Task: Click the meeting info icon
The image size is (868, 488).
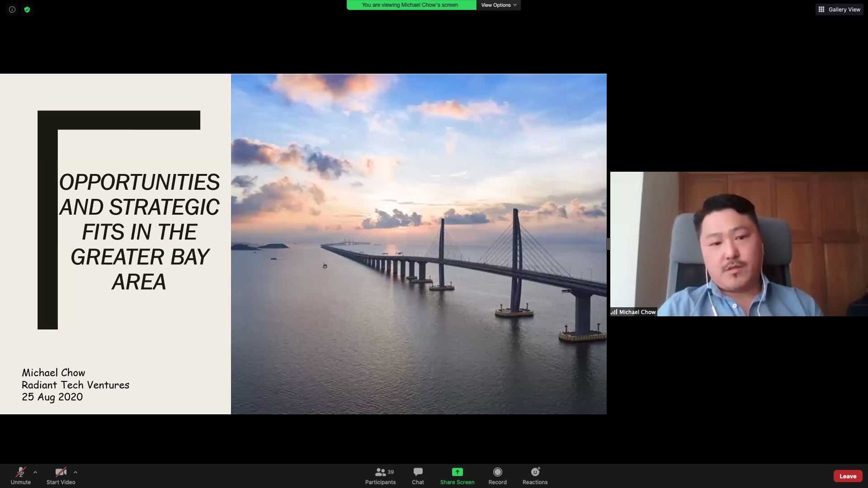Action: pos(12,9)
